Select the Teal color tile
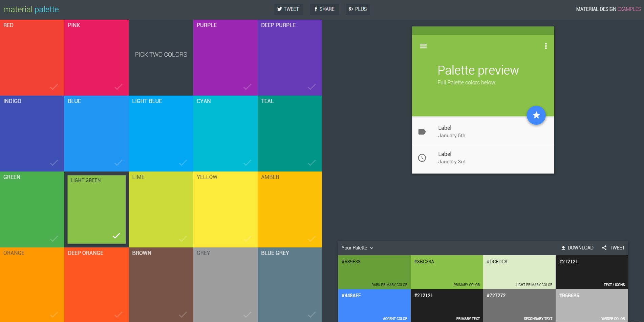Viewport: 644px width, 322px height. [290, 134]
